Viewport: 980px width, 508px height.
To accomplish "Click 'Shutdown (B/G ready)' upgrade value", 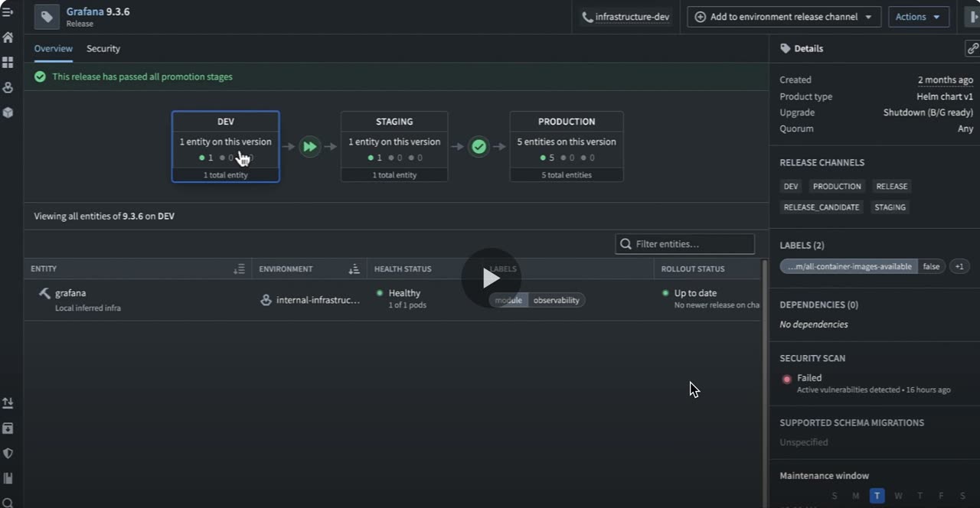I will point(929,112).
